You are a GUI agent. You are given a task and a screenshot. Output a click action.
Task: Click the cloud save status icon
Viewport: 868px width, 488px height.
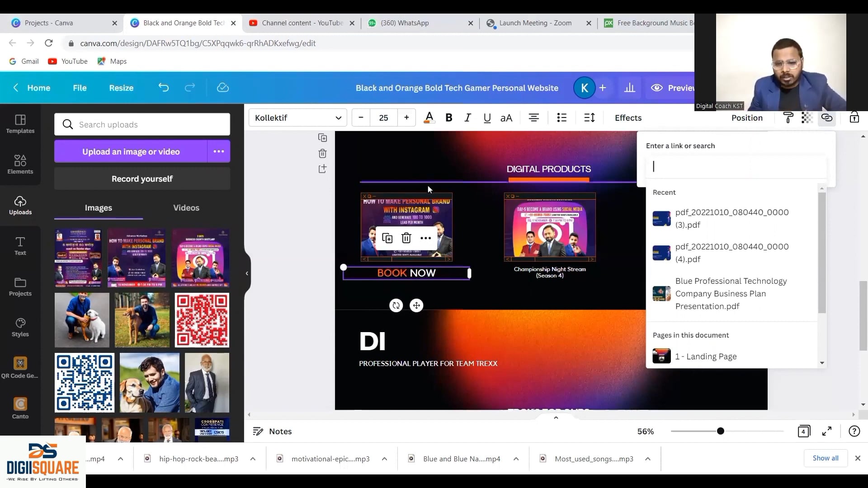coord(223,88)
